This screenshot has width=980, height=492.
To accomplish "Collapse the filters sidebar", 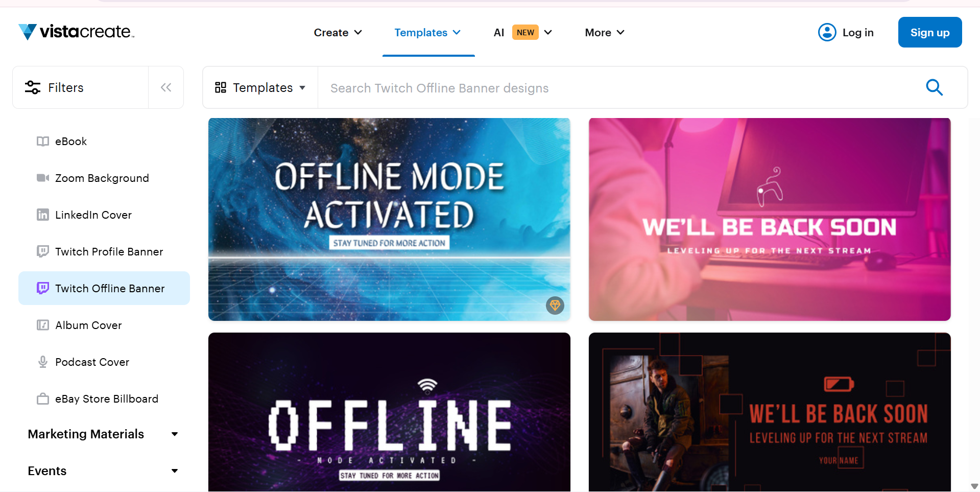I will [x=165, y=87].
